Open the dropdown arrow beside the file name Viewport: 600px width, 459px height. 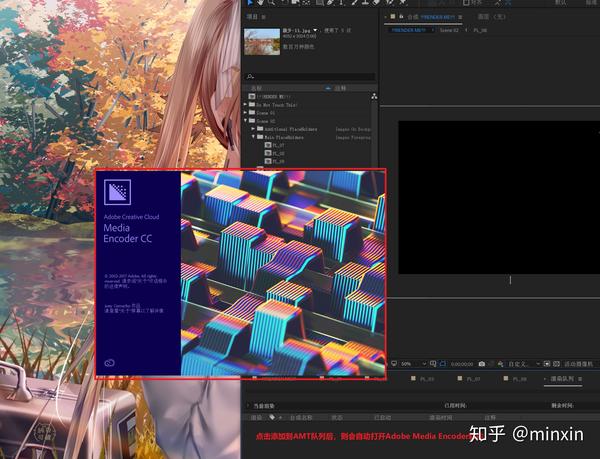315,30
